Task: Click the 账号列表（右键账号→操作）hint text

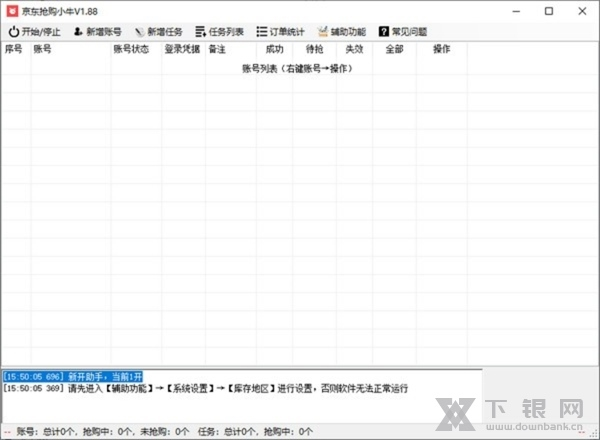Action: (297, 68)
